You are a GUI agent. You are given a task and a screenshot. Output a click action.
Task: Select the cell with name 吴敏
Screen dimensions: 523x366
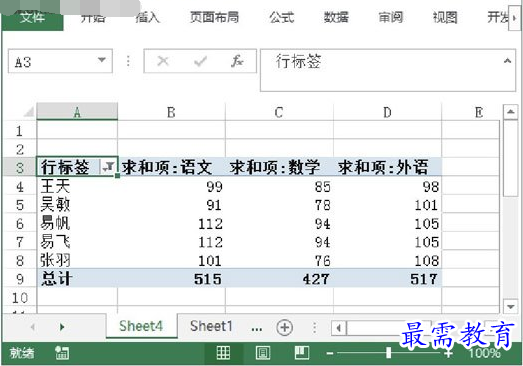(77, 205)
